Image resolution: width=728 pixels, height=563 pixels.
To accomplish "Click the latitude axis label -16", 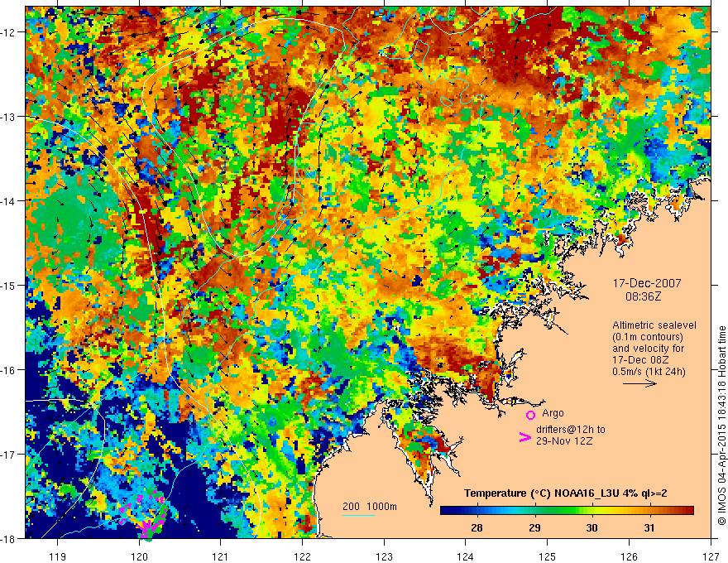I will [9, 370].
